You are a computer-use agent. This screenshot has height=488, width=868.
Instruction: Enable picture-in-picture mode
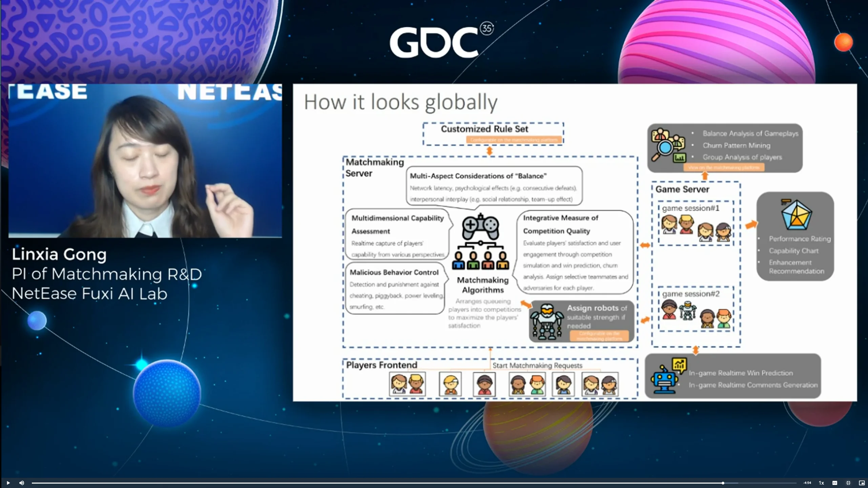pyautogui.click(x=862, y=483)
